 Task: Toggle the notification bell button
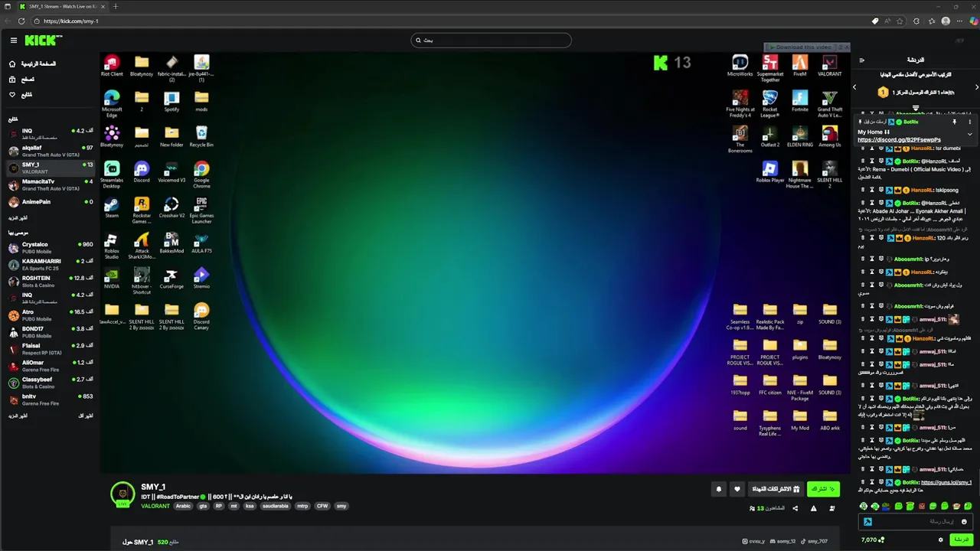tap(718, 488)
